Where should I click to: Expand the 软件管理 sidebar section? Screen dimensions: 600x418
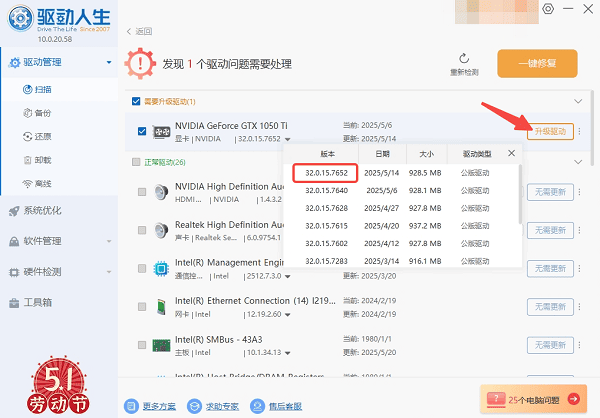tap(109, 241)
